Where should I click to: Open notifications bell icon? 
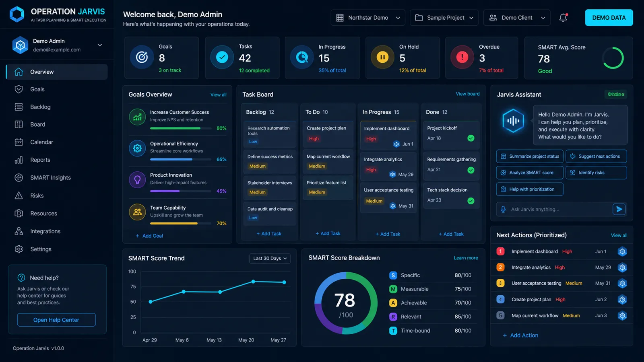tap(563, 18)
